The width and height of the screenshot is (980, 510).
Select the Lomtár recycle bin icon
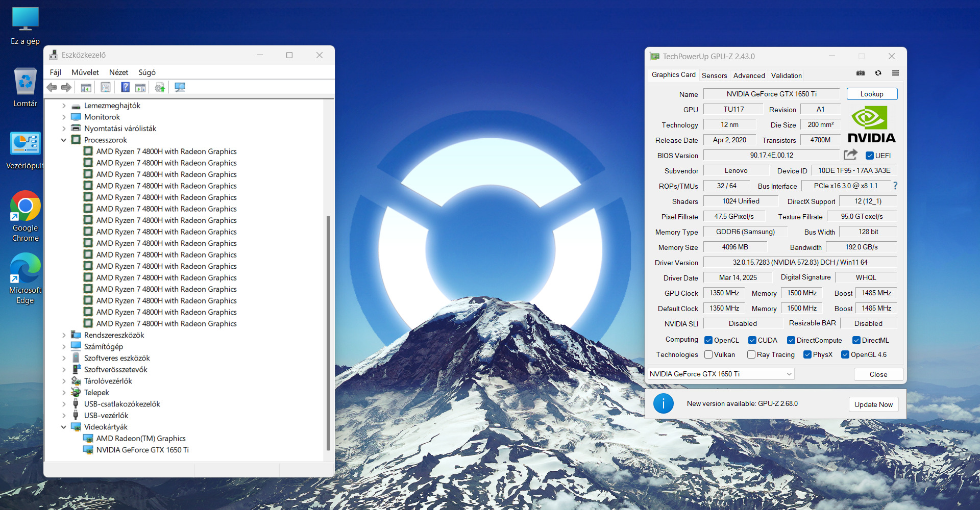pos(25,87)
